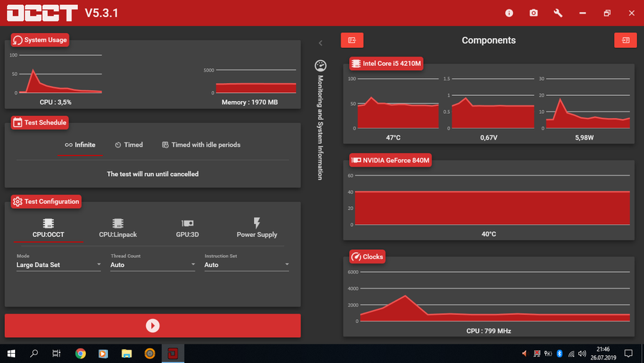644x363 pixels.
Task: Click the red X system tray icon
Action: click(537, 354)
